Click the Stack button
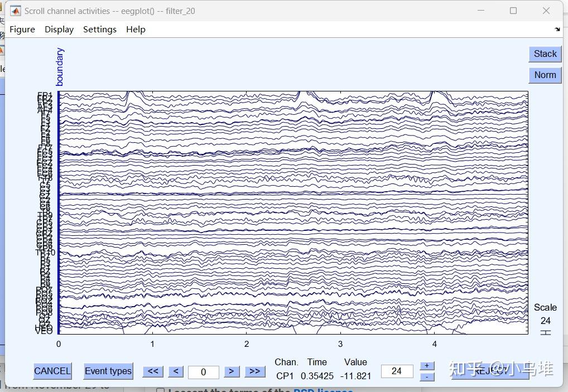Screen dimensions: 568x392 coord(545,54)
